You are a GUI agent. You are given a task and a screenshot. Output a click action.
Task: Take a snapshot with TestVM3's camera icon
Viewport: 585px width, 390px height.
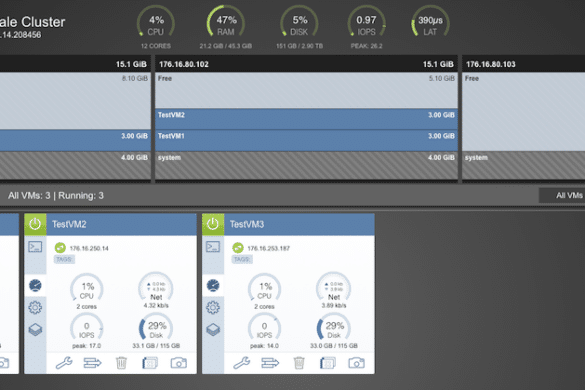[356, 363]
